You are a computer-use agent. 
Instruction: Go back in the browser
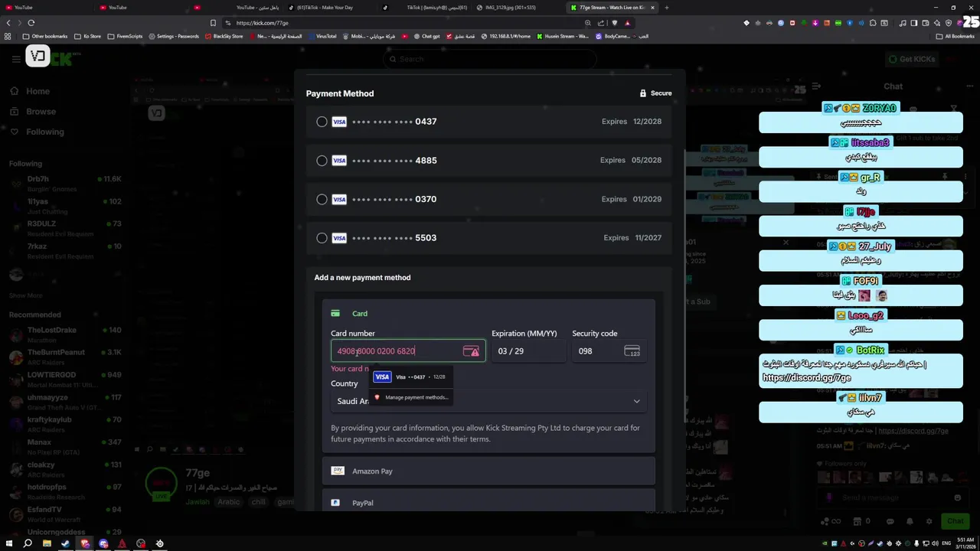click(x=8, y=23)
